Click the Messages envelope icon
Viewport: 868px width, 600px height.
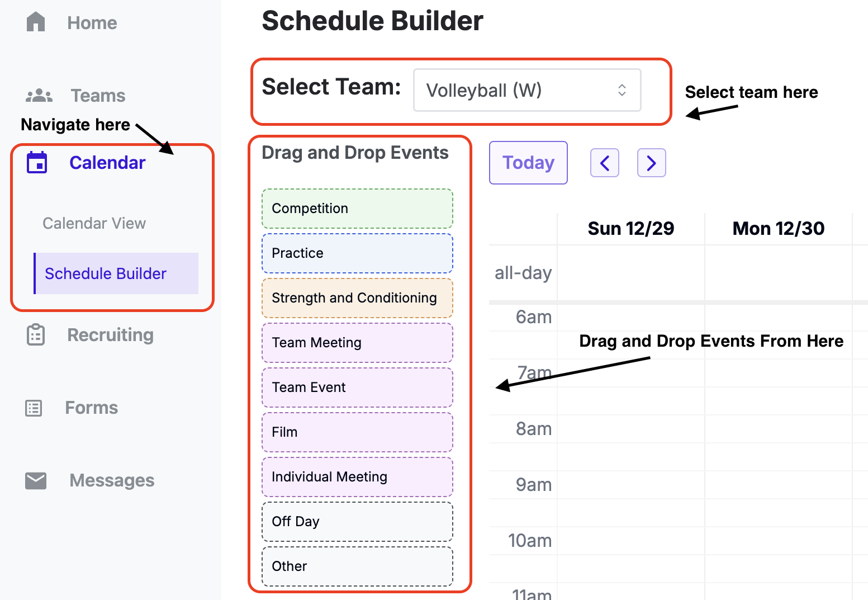point(36,480)
